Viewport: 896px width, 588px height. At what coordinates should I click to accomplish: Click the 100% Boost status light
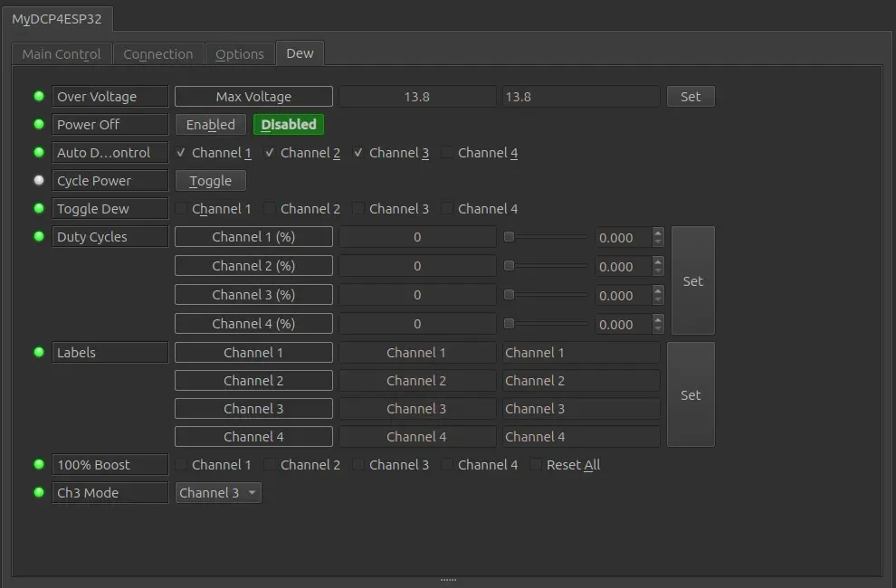(39, 464)
